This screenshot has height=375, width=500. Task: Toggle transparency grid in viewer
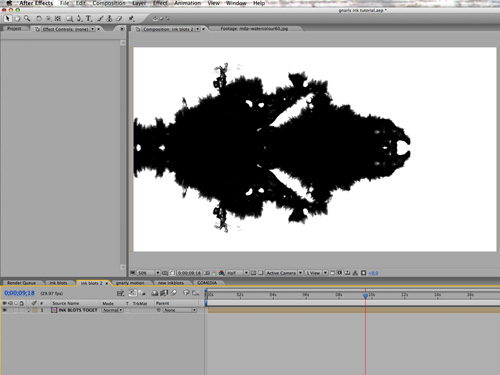coord(261,273)
